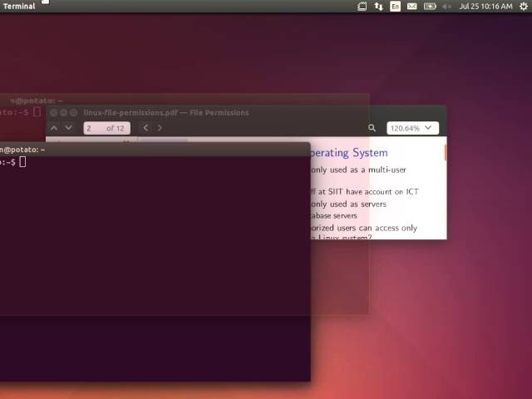This screenshot has width=532, height=399.
Task: Click the storage device indicator in top bar
Action: point(362,6)
